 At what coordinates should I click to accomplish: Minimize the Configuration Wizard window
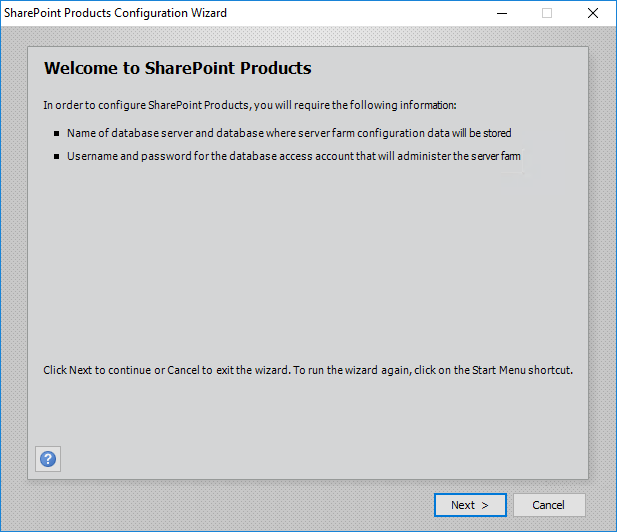coord(501,14)
